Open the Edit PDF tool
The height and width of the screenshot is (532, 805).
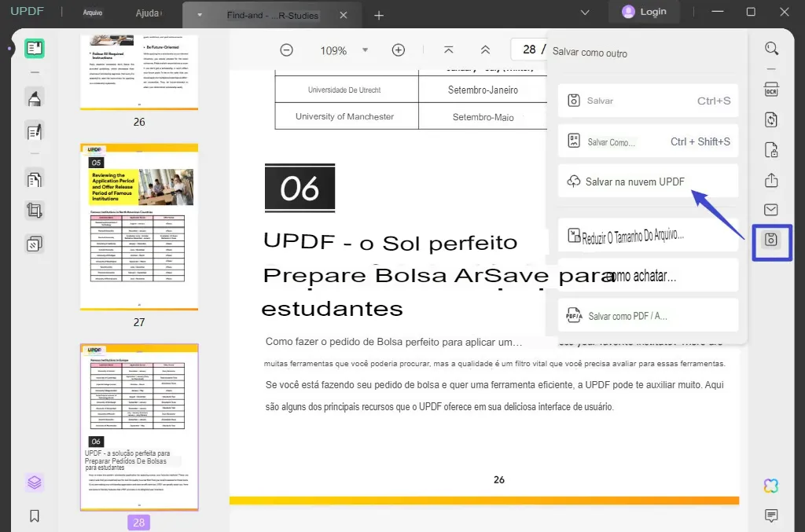(35, 132)
